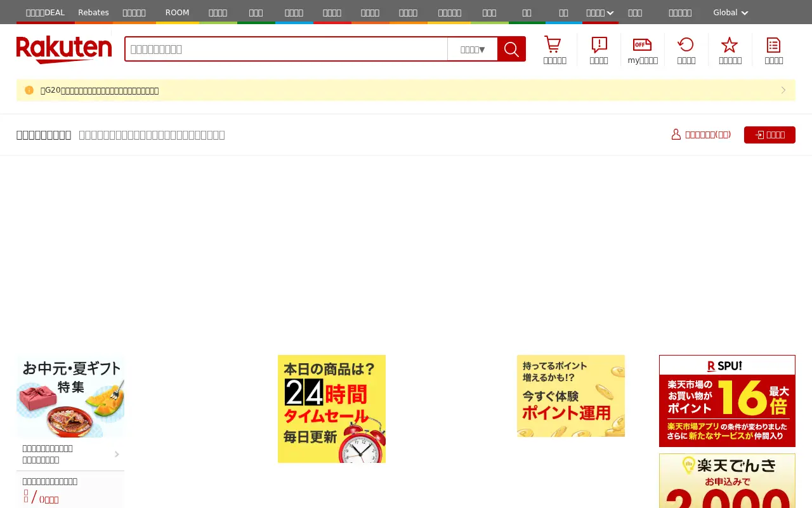
Task: Click the orange info icon in notice bar
Action: tap(29, 90)
